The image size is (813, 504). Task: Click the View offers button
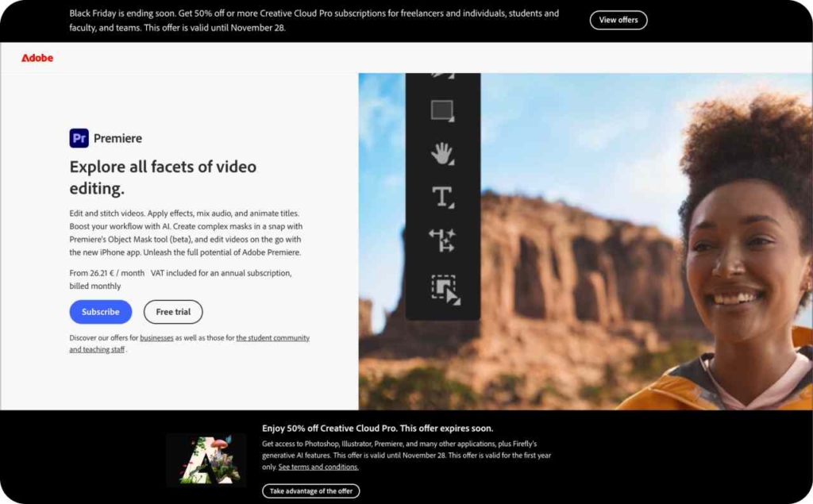618,20
